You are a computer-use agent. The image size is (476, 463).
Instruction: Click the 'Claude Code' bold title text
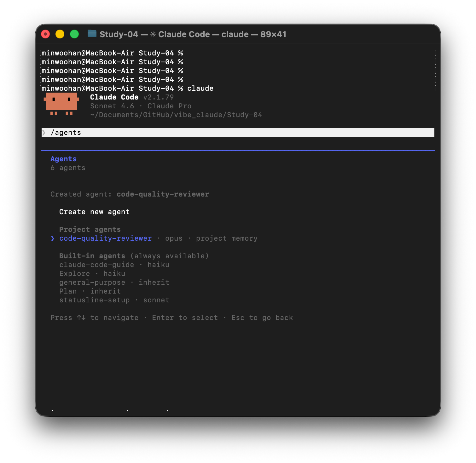pos(114,97)
